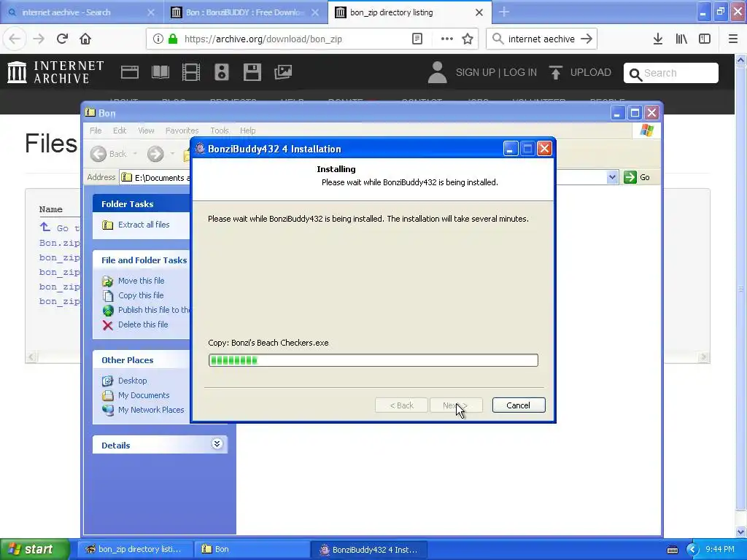Open Desktop in Other Places

[x=133, y=381]
